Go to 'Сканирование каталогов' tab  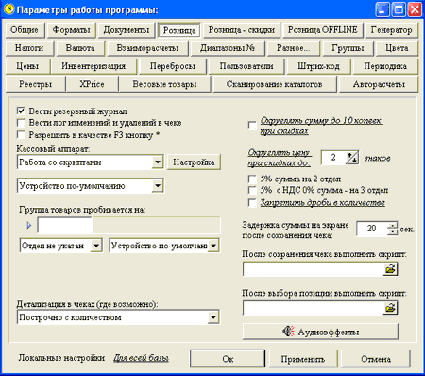tap(274, 84)
